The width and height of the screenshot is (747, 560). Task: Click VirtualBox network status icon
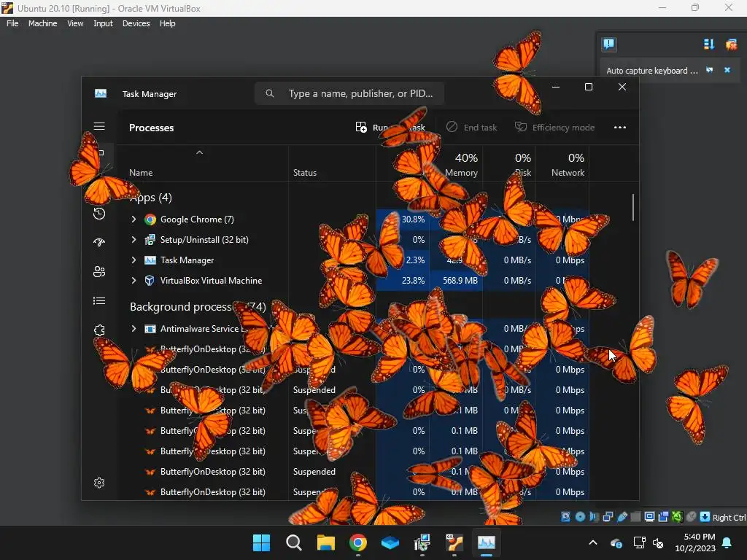[608, 517]
